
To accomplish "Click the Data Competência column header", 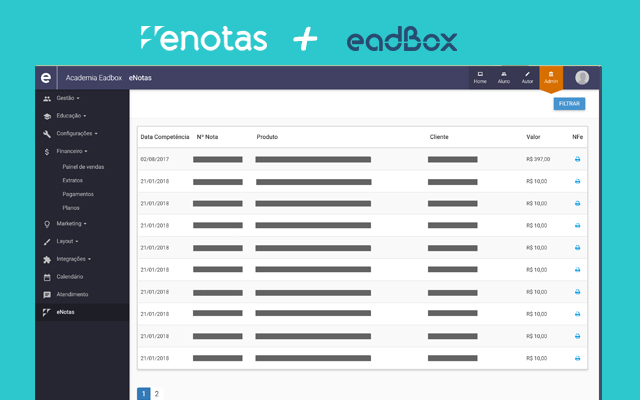I will (x=165, y=137).
